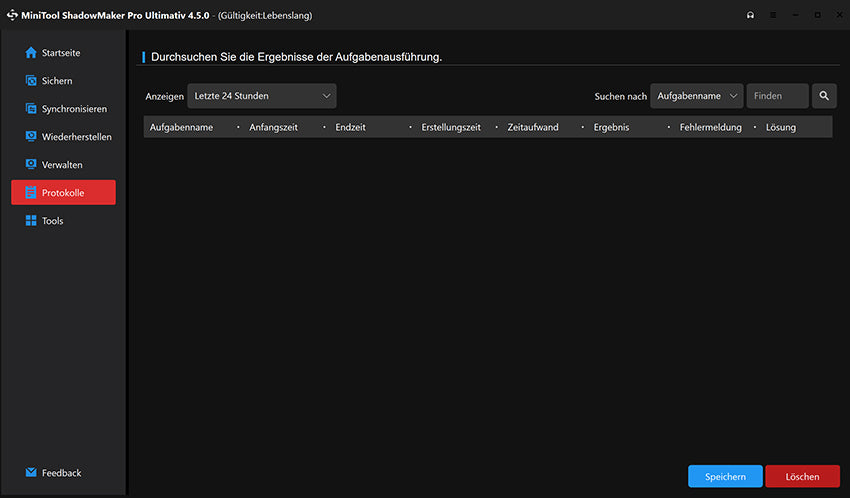Go to the Sichern backup section
850x498 pixels.
[x=57, y=80]
